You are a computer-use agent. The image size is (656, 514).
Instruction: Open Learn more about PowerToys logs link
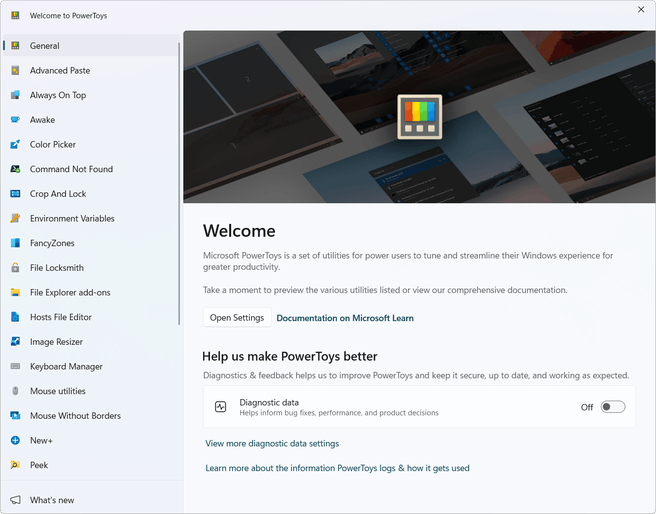[x=337, y=468]
